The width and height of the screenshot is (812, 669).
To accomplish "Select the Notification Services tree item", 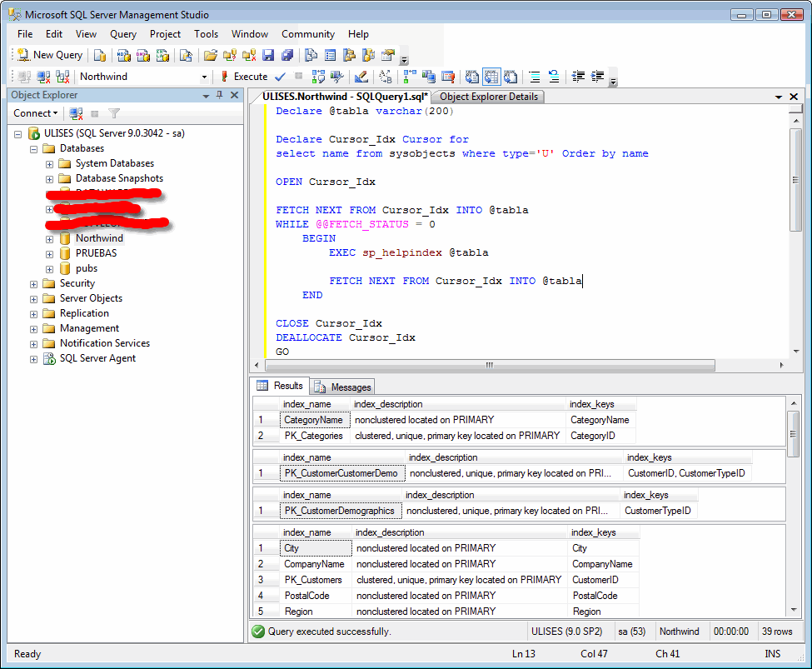I will pyautogui.click(x=105, y=343).
